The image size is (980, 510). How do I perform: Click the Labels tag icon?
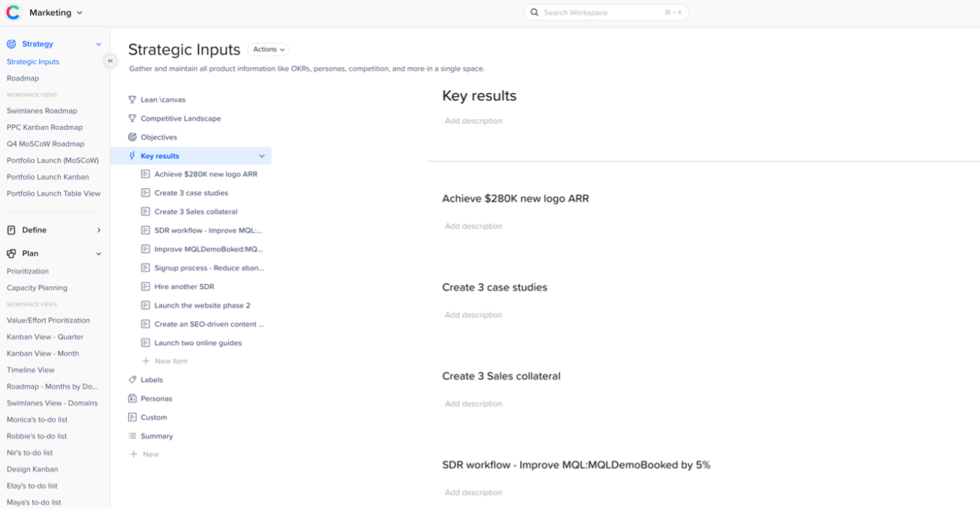pyautogui.click(x=132, y=380)
